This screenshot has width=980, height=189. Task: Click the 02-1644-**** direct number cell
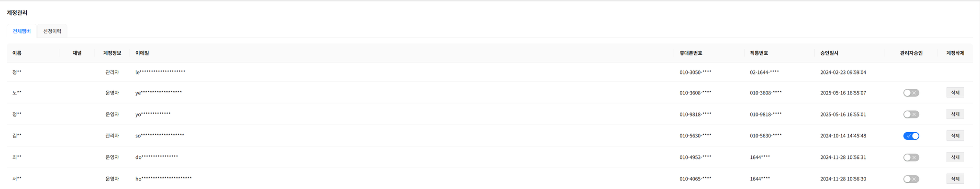pos(764,73)
